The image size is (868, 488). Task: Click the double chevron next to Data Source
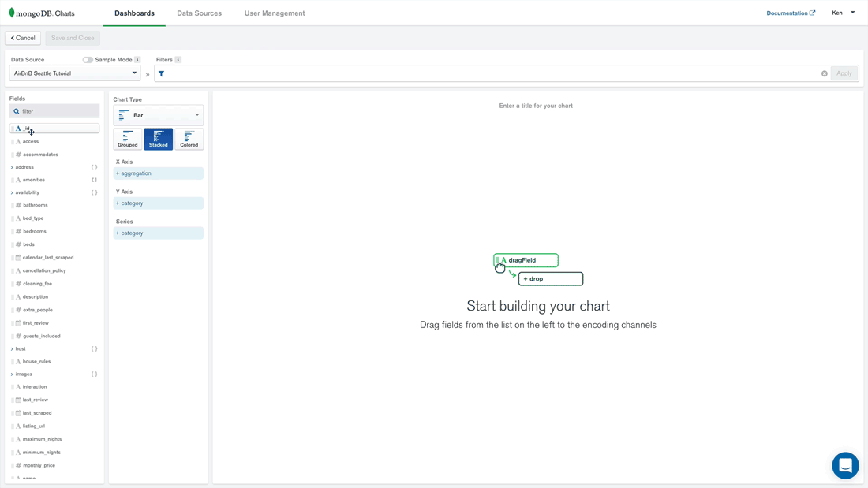(x=148, y=74)
